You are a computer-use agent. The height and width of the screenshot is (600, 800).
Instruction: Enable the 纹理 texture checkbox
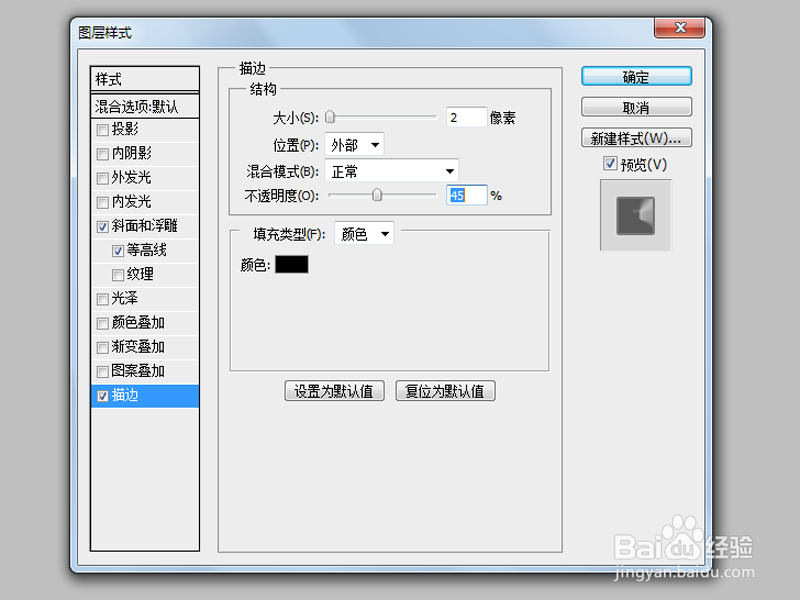[118, 275]
